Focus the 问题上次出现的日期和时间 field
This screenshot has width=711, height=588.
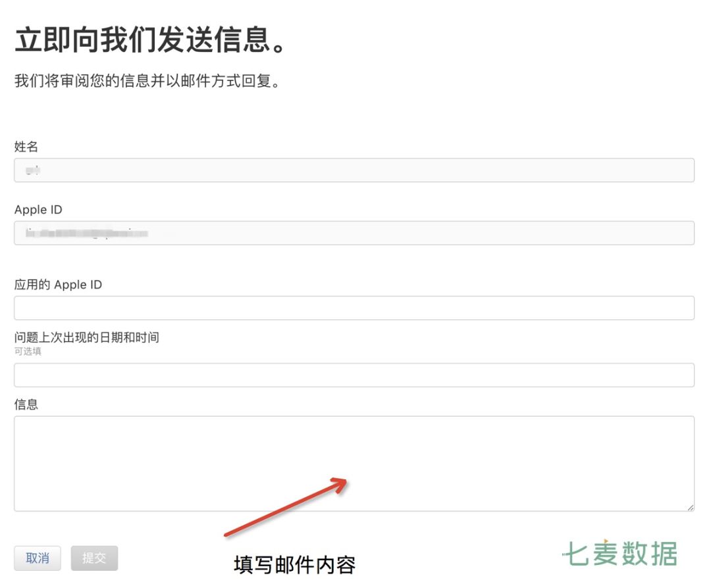click(354, 375)
